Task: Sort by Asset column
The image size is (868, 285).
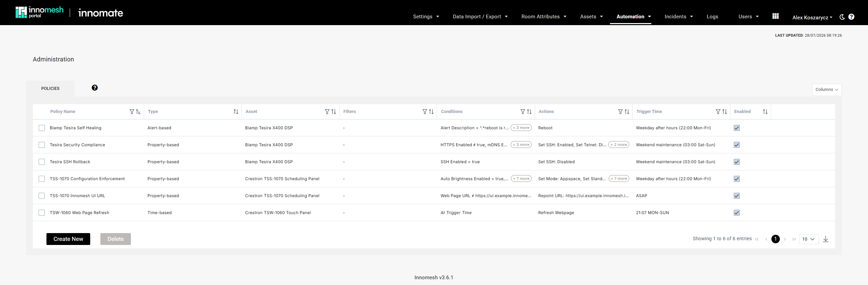Action: pos(334,112)
